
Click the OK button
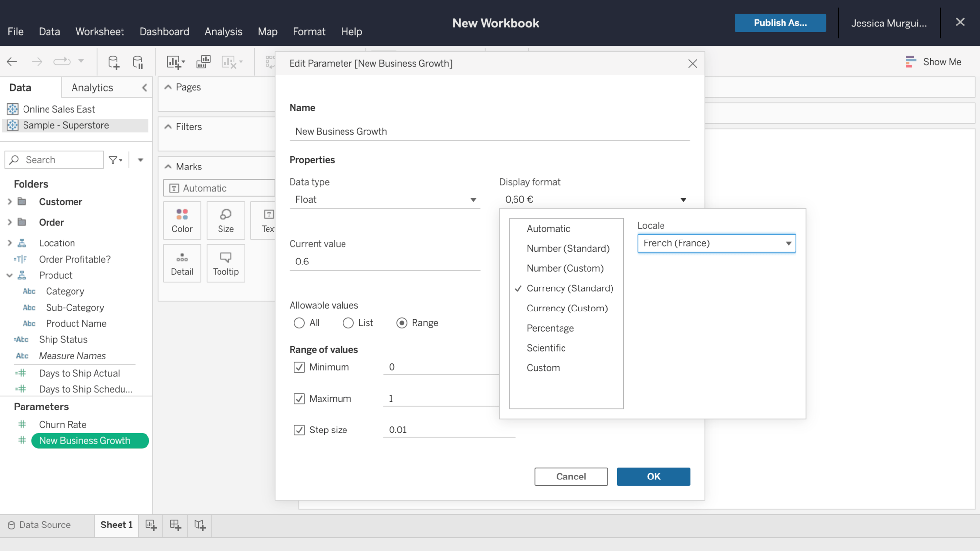[x=653, y=477]
